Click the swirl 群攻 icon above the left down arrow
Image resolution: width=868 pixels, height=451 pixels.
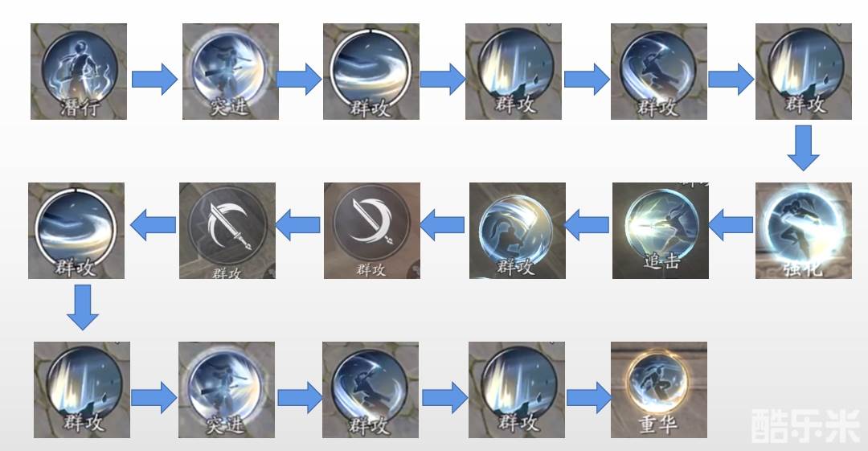[x=76, y=231]
